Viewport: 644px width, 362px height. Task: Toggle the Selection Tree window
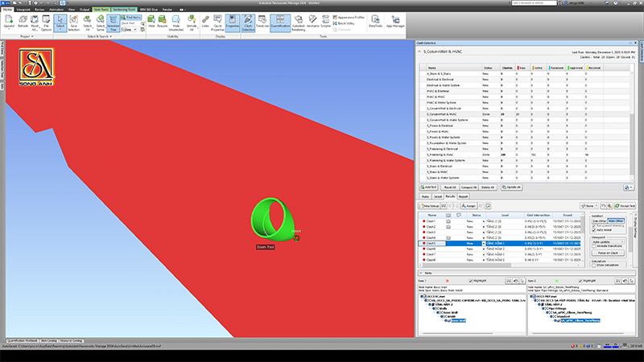tap(114, 26)
